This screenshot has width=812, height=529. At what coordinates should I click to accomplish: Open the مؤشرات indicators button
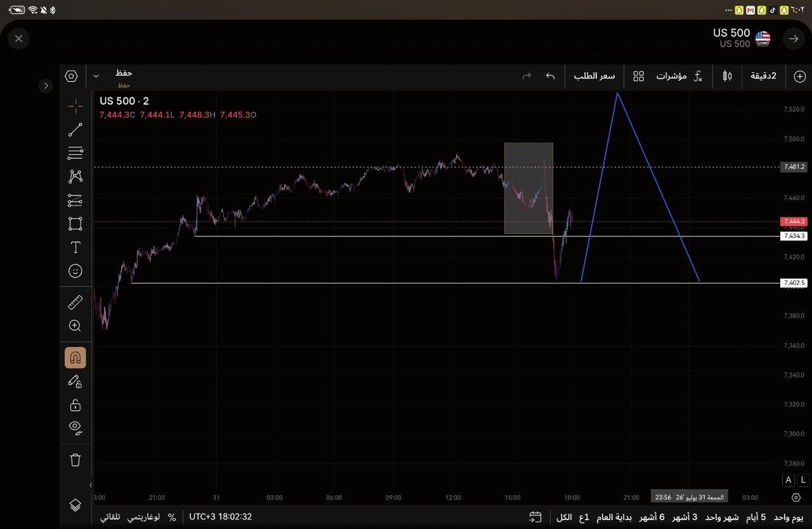(679, 76)
